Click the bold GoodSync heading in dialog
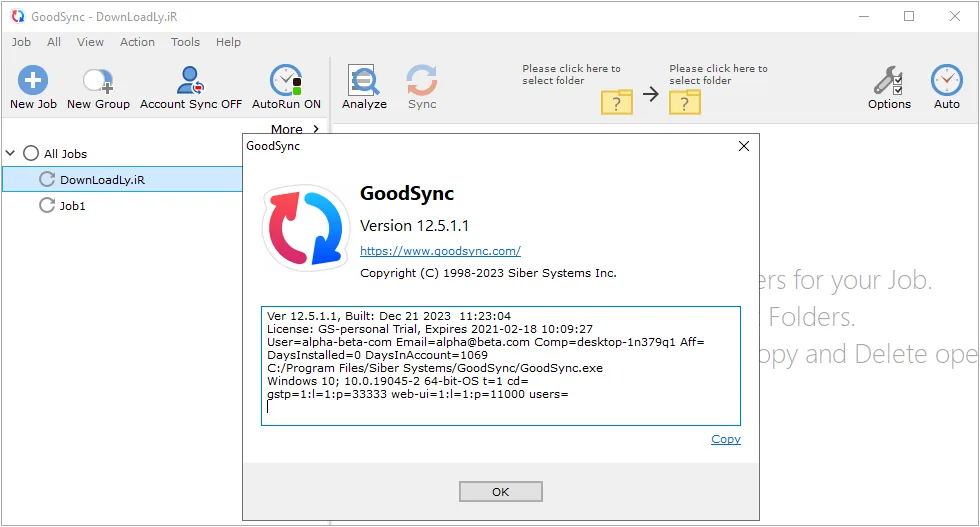The width and height of the screenshot is (980, 527). 407,194
